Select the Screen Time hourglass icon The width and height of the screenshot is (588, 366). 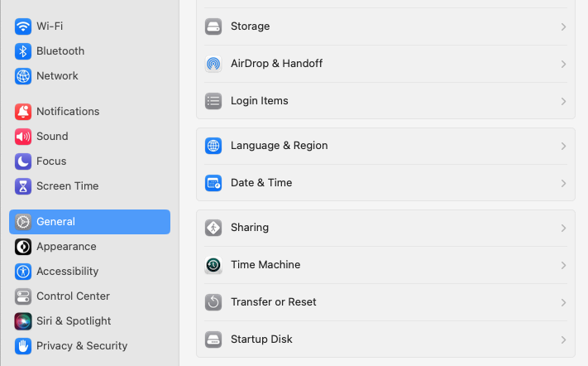(23, 186)
